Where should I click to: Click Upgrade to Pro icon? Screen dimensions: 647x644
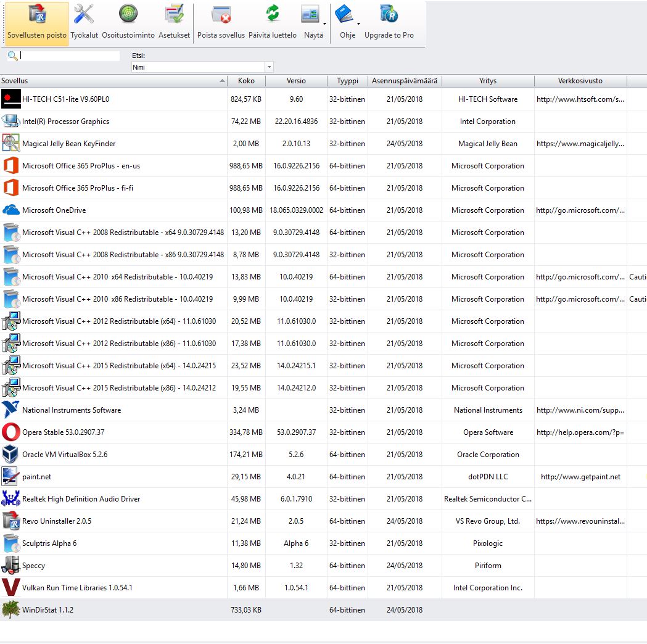click(389, 14)
